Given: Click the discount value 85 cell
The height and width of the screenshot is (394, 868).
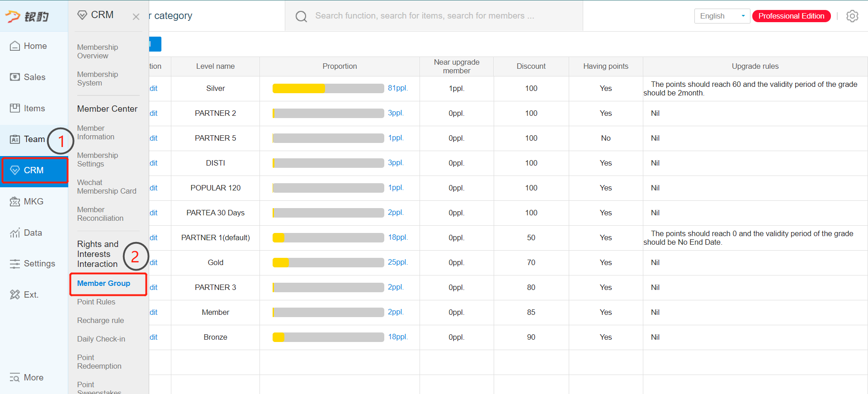Looking at the screenshot, I should tap(531, 313).
